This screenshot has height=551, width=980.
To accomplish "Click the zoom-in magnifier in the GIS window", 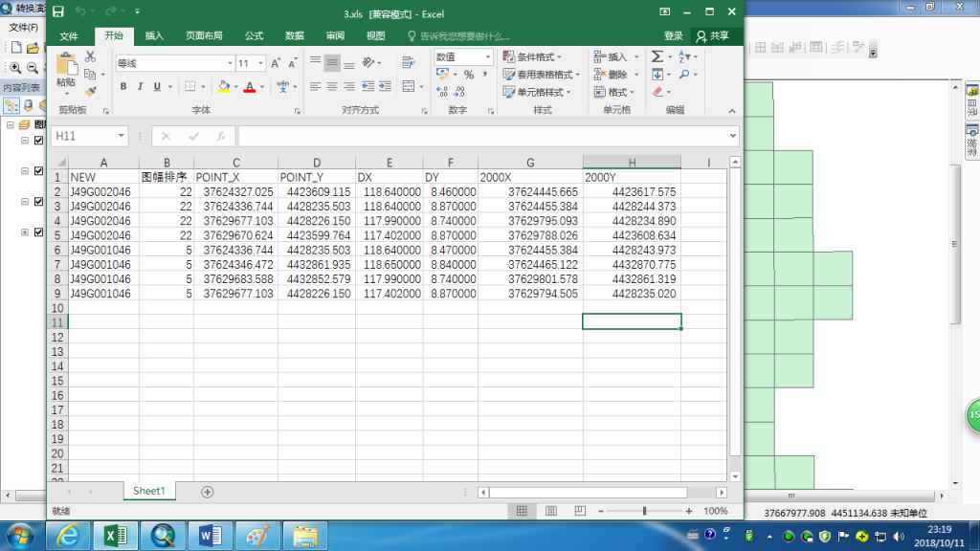I will coord(15,68).
